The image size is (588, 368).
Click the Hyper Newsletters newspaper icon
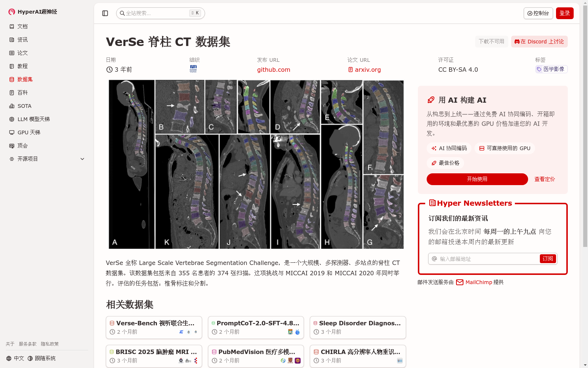coord(433,203)
